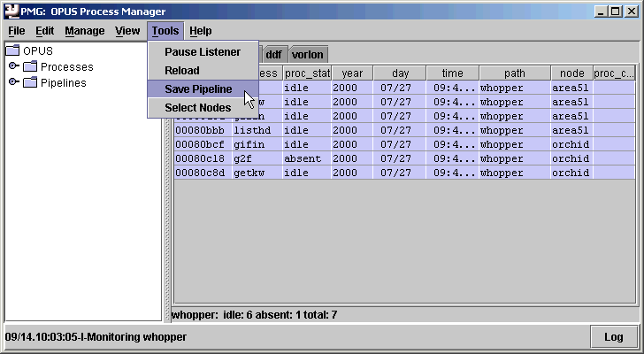Expand the Processes tree node

(x=13, y=67)
